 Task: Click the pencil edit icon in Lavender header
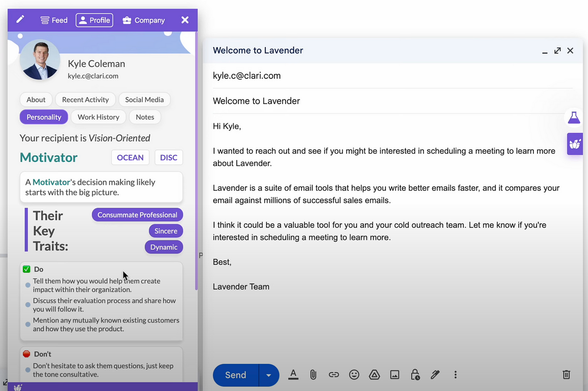[x=20, y=19]
